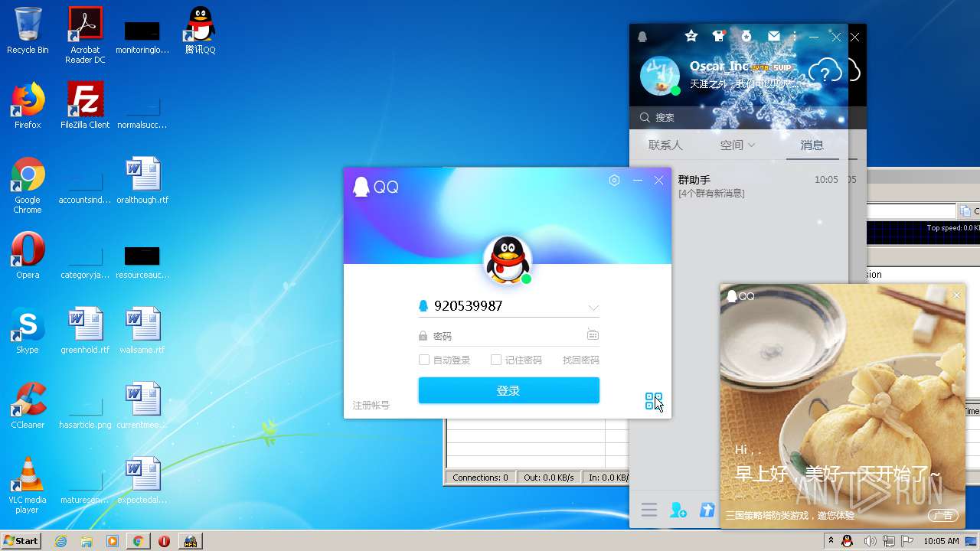Image resolution: width=980 pixels, height=551 pixels.
Task: Open the blue app icon at panel bottom
Action: tap(707, 510)
